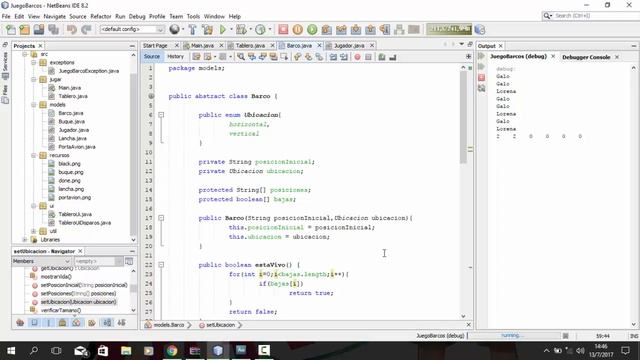Open Chrome from the Windows taskbar

tap(172, 351)
